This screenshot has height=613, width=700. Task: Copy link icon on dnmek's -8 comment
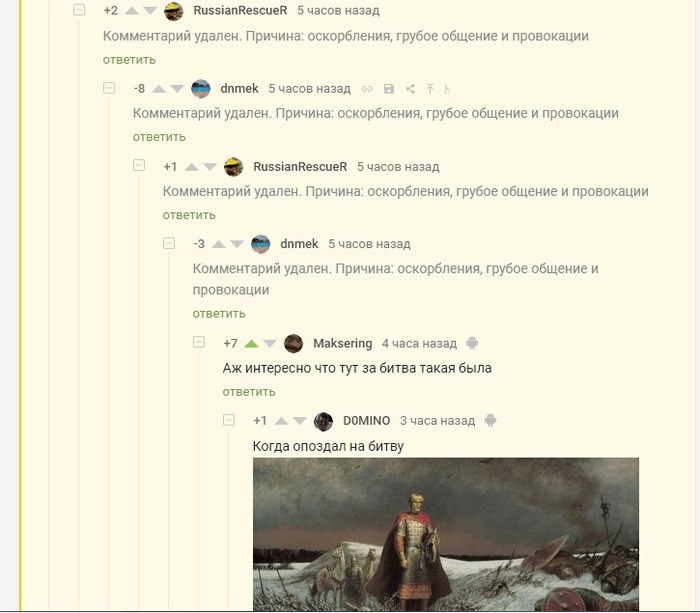pyautogui.click(x=367, y=89)
